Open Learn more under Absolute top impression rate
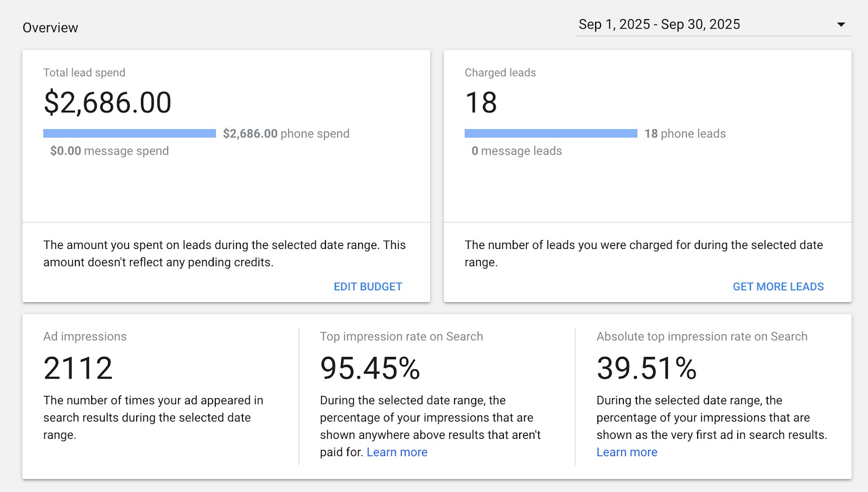The width and height of the screenshot is (868, 492). [x=627, y=452]
